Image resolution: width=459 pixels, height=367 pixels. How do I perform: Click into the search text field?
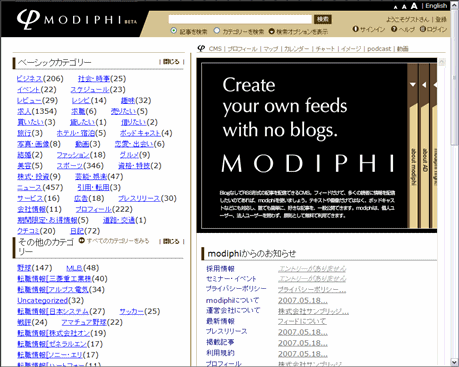pos(240,19)
